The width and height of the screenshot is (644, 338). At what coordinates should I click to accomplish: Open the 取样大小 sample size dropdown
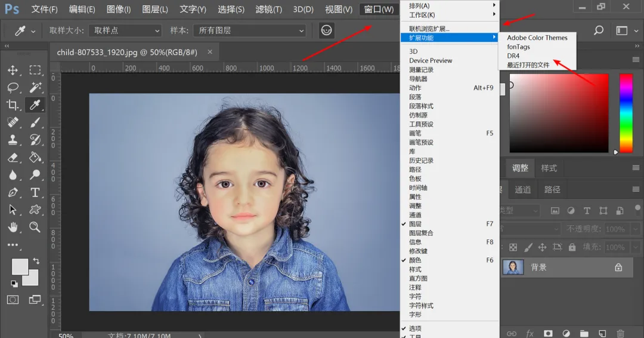coord(125,30)
